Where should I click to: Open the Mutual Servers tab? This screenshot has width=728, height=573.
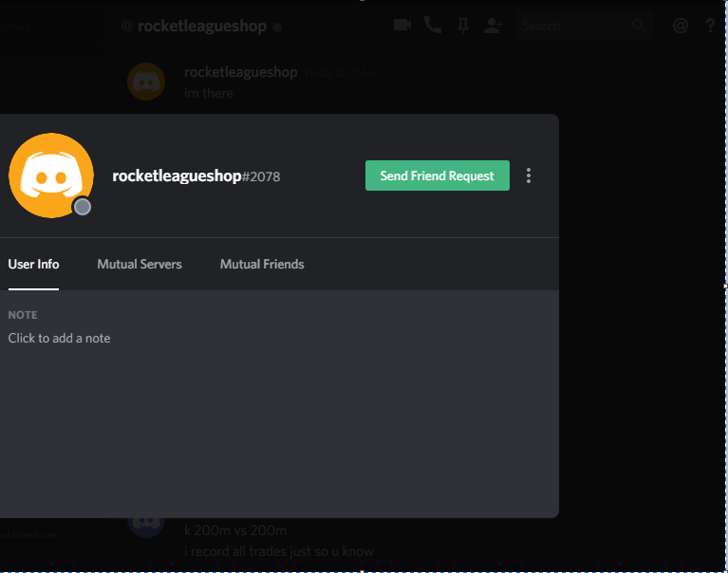point(140,264)
